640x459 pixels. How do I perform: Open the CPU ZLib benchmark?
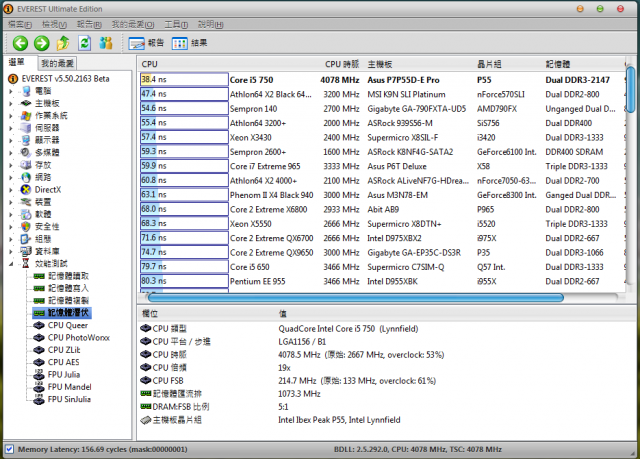point(57,350)
